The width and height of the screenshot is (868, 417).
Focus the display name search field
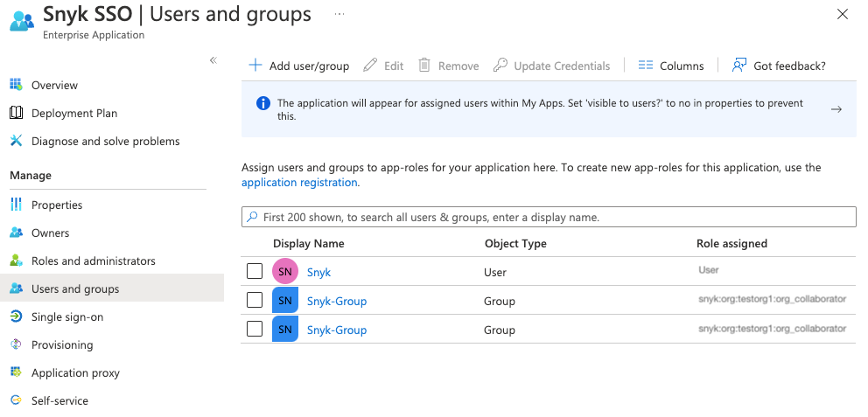click(549, 217)
